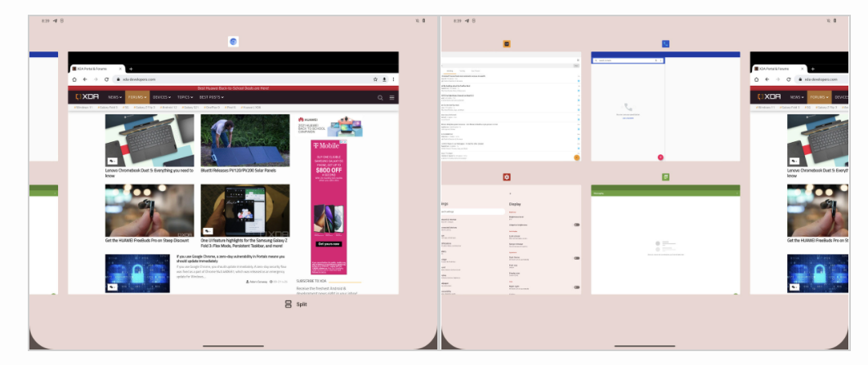The width and height of the screenshot is (868, 365).
Task: Tap the red floating button in the Phone card
Action: pyautogui.click(x=660, y=158)
